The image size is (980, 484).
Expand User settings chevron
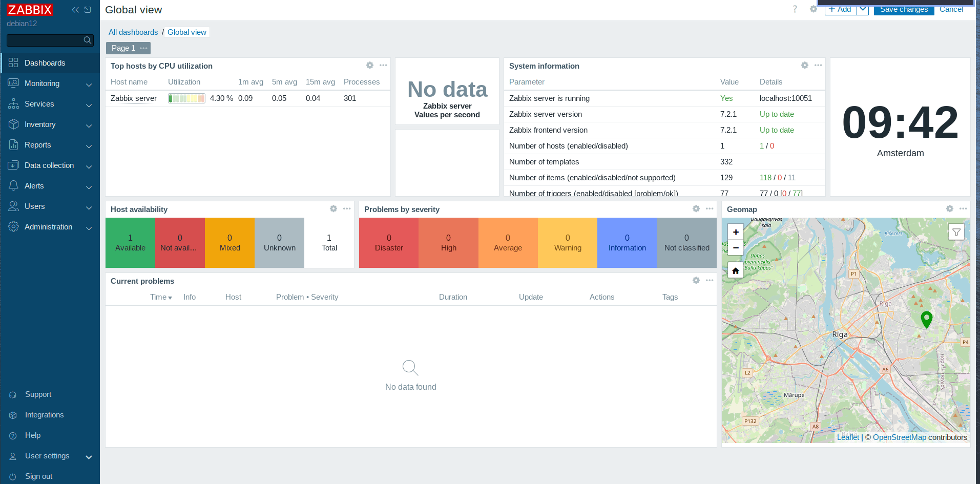[x=89, y=457]
